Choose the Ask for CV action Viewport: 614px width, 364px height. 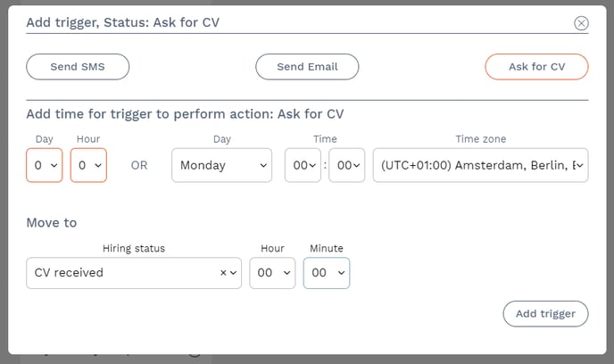click(x=536, y=67)
